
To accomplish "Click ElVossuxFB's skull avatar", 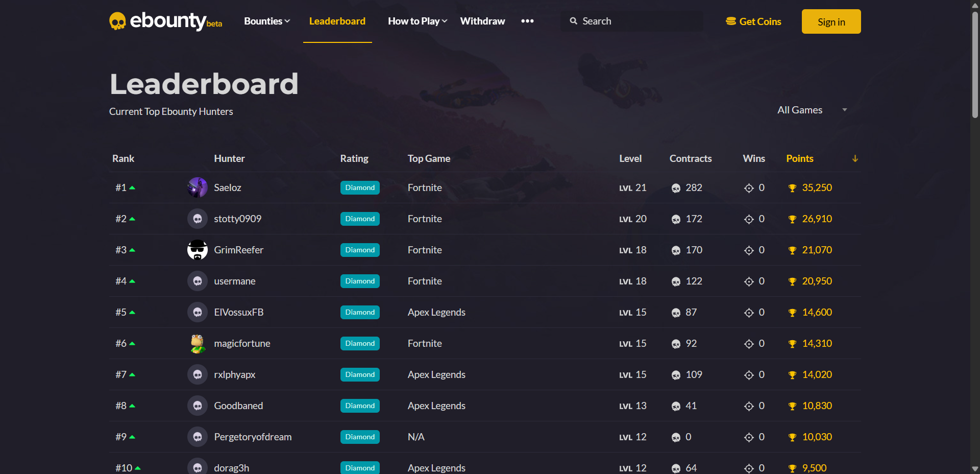I will 198,312.
